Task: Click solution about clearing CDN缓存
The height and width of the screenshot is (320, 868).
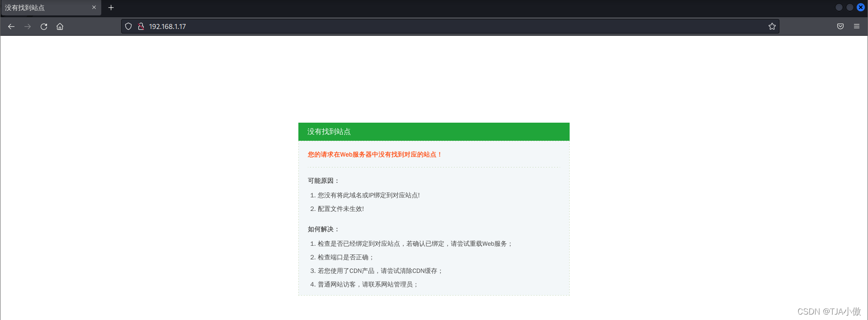Action: click(x=380, y=271)
